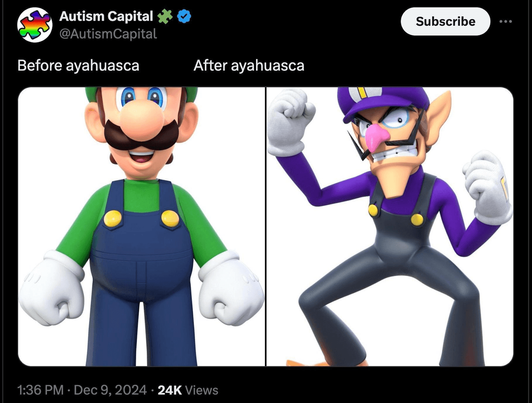Click the 1:36 PM timestamp

[x=40, y=390]
